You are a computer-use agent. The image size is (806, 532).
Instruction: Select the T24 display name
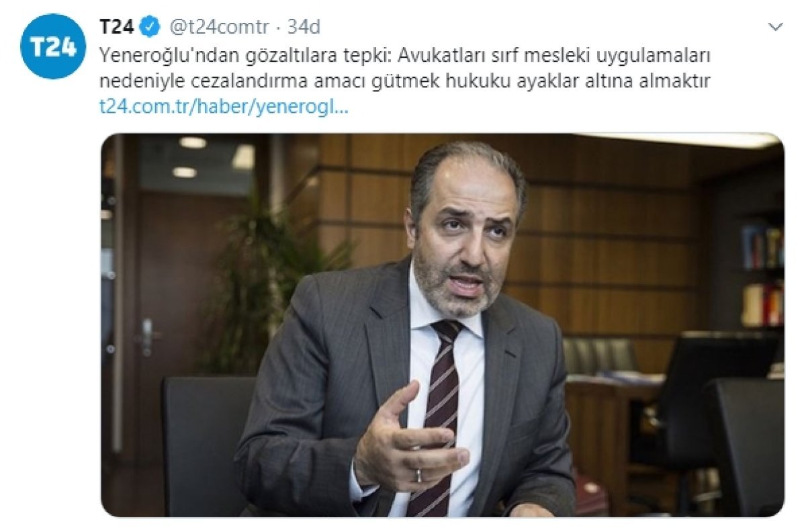(x=118, y=27)
